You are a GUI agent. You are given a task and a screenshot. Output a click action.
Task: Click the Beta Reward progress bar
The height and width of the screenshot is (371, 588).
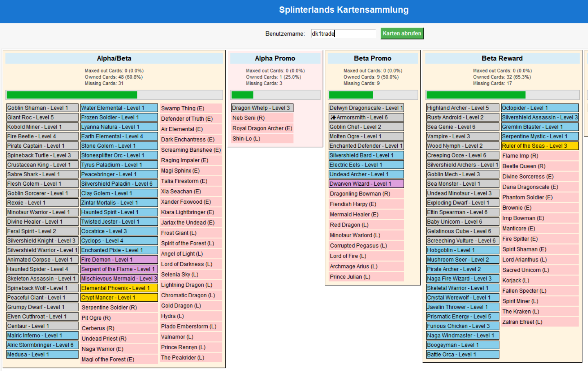502,95
